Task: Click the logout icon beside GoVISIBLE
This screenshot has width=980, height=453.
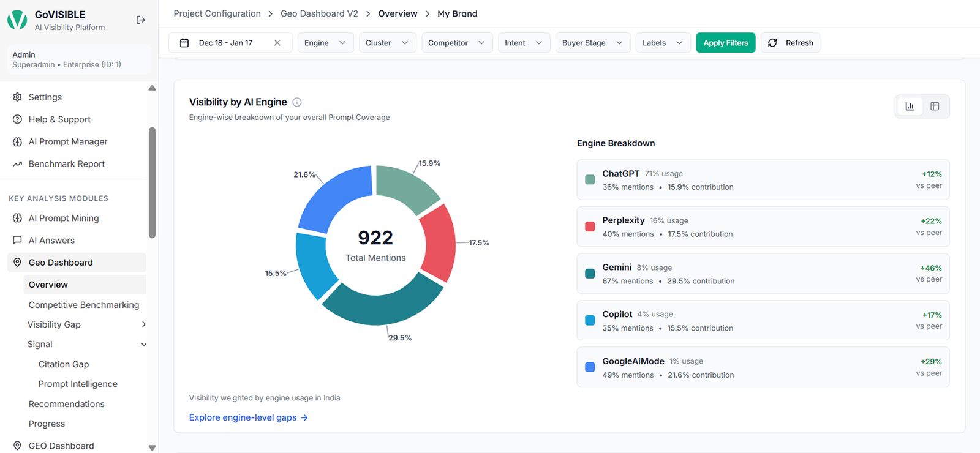Action: pos(140,20)
